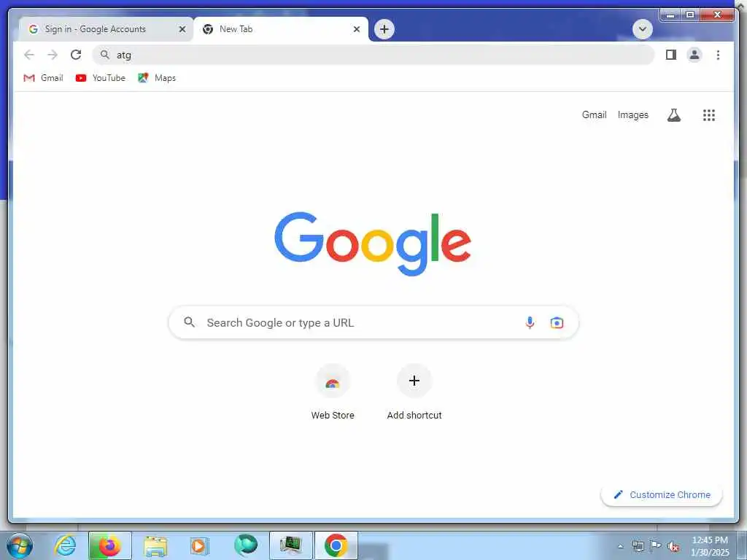Click the browser forward arrow
The width and height of the screenshot is (747, 560).
click(53, 55)
